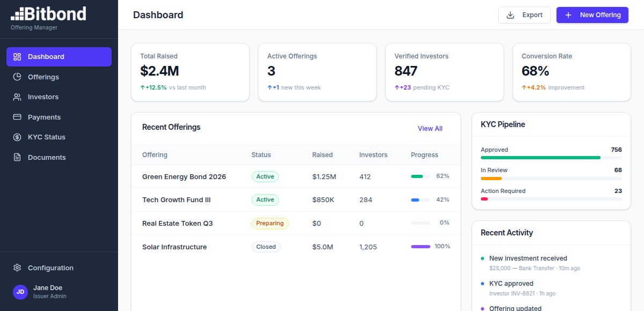This screenshot has height=311, width=644.
Task: Click the KYC Approved progress bar
Action: 551,158
